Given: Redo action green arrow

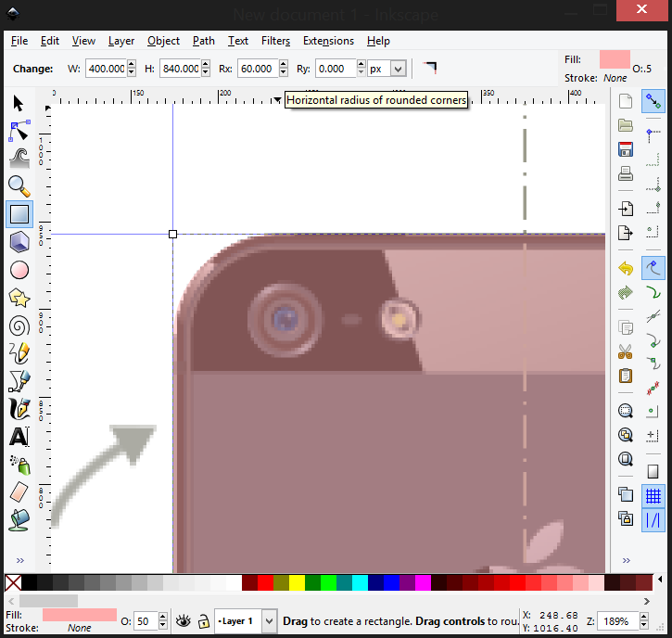Looking at the screenshot, I should (x=626, y=293).
